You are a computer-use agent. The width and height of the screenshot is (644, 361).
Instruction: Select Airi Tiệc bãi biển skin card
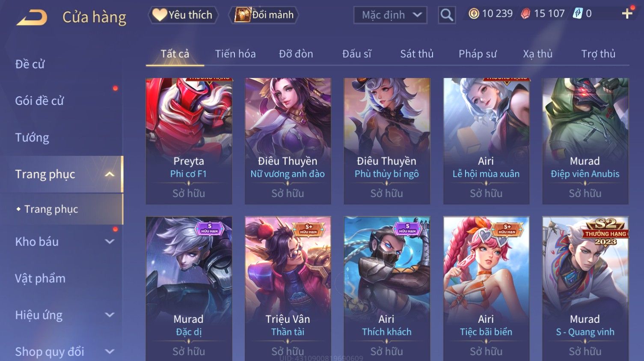point(486,289)
